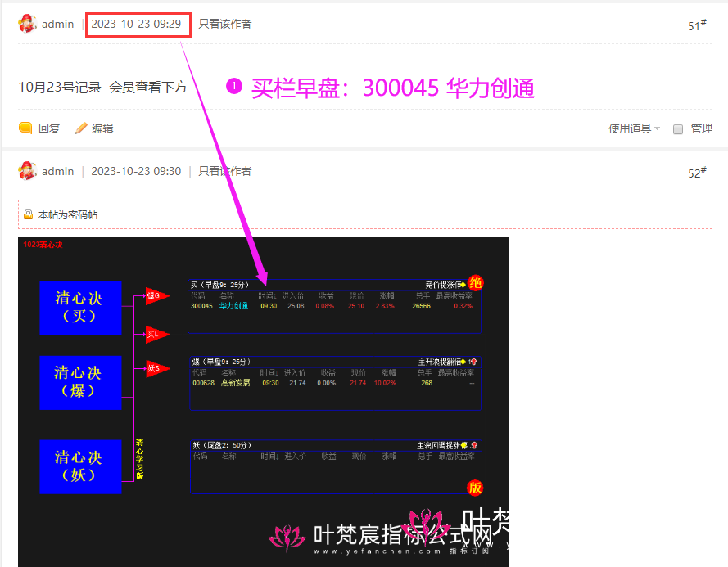
Task: Click admin avatar on post 52
Action: pos(27,171)
